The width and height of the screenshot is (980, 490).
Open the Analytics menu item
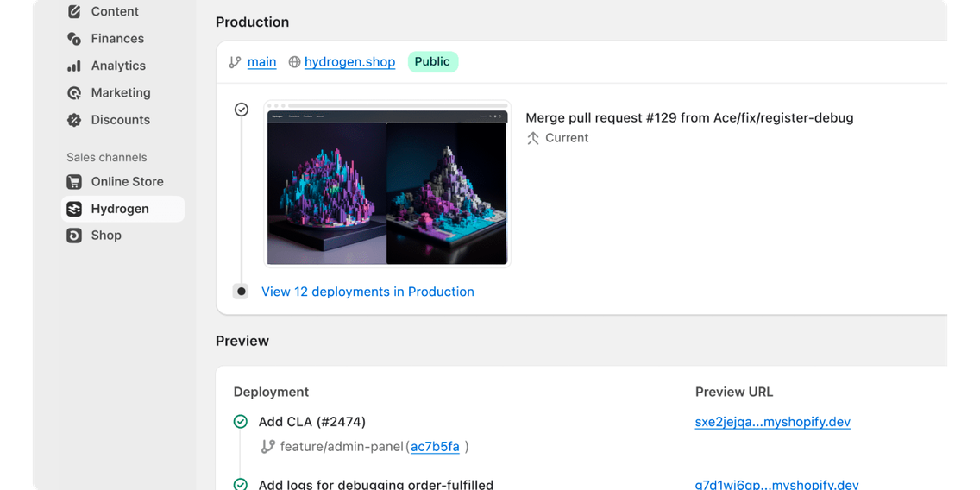(x=118, y=66)
